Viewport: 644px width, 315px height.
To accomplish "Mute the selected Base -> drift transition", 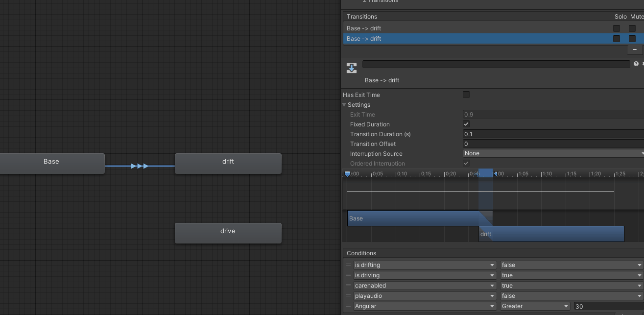I will (632, 39).
